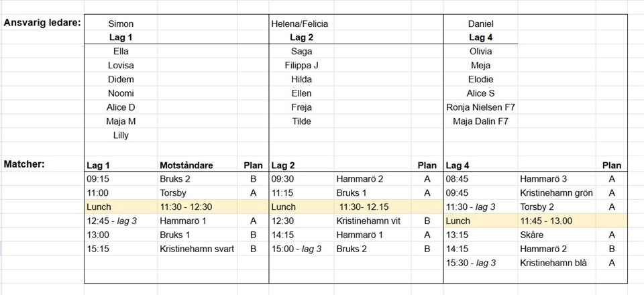Click the Kristinehamn blå opponent cell

(x=553, y=263)
